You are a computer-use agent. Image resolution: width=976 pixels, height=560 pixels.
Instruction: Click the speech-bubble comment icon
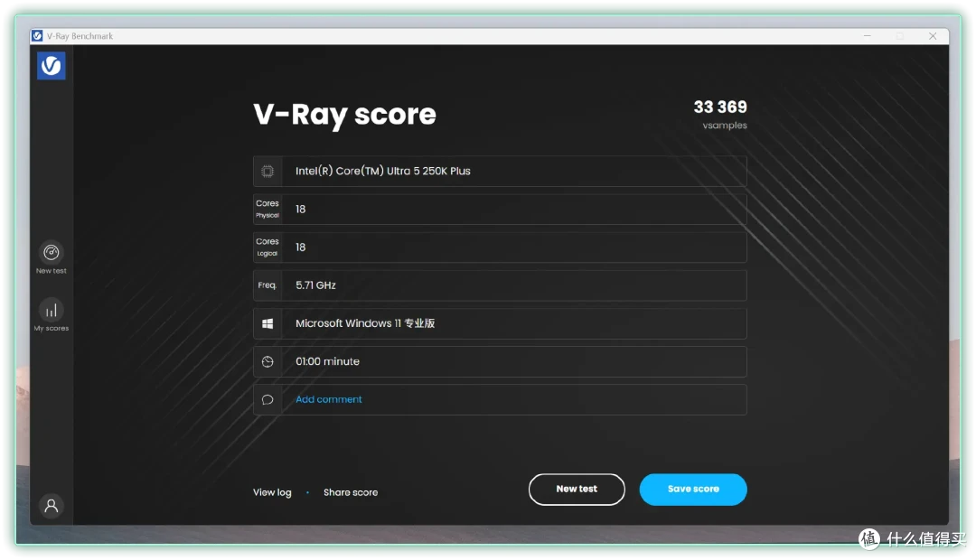point(267,399)
